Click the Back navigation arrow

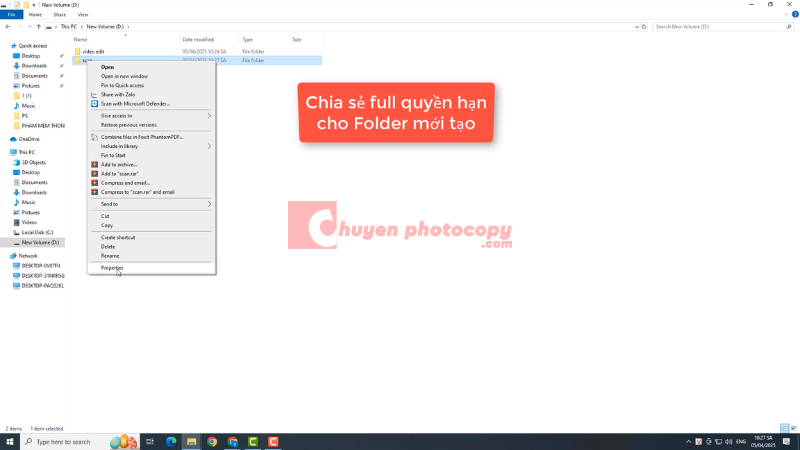point(8,27)
